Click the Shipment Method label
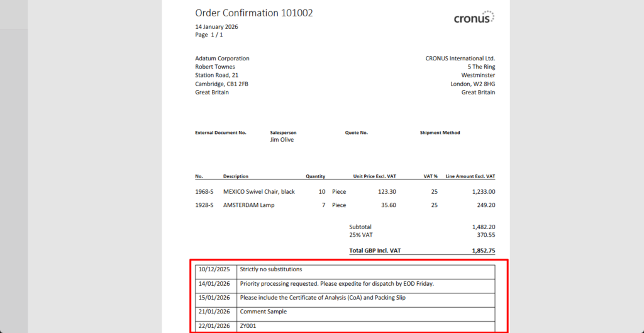The height and width of the screenshot is (333, 644). click(x=440, y=133)
